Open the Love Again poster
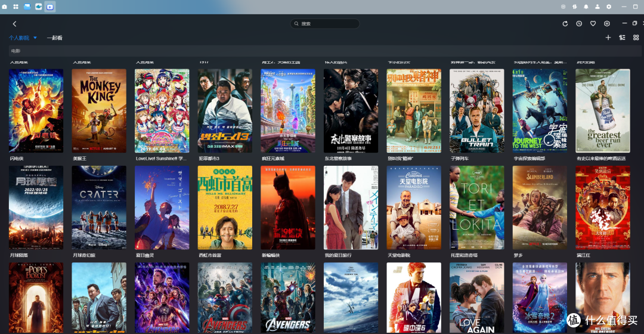Screen dimensions: 644x334 pyautogui.click(x=477, y=298)
